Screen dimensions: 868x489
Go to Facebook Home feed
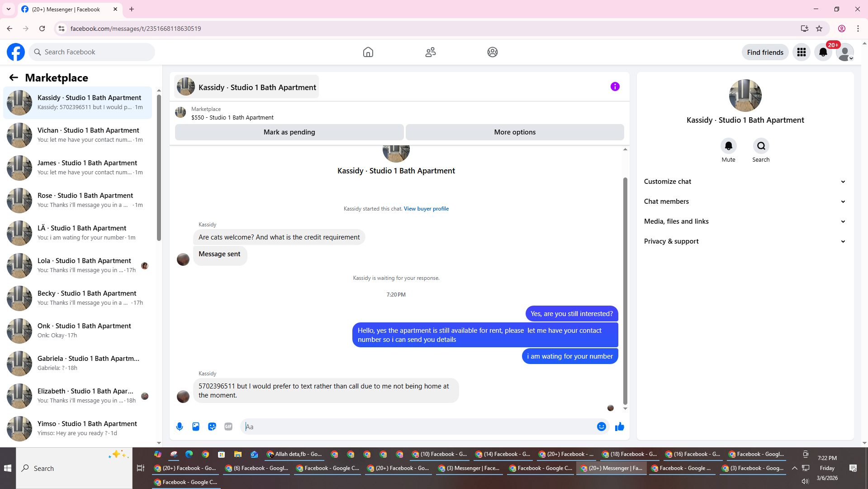368,52
